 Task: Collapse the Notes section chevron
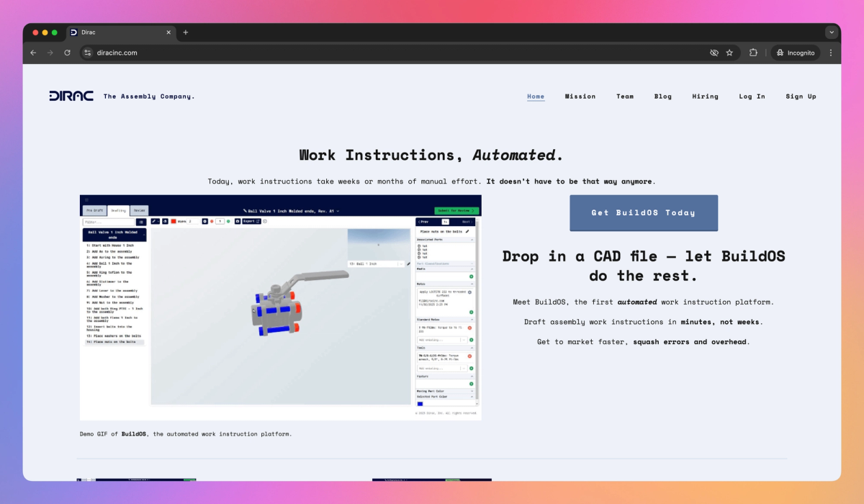click(472, 284)
